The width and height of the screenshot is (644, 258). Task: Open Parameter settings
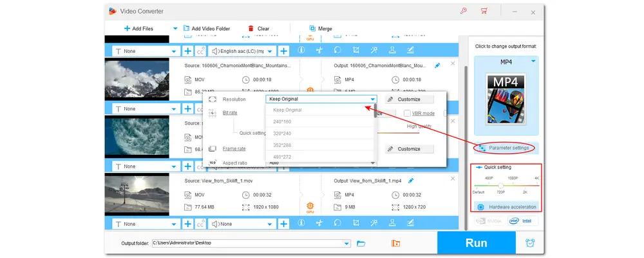pos(506,148)
